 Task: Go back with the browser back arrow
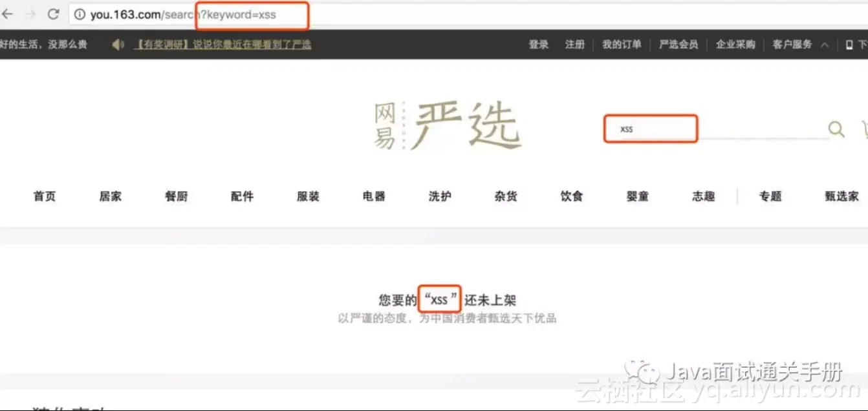(7, 14)
